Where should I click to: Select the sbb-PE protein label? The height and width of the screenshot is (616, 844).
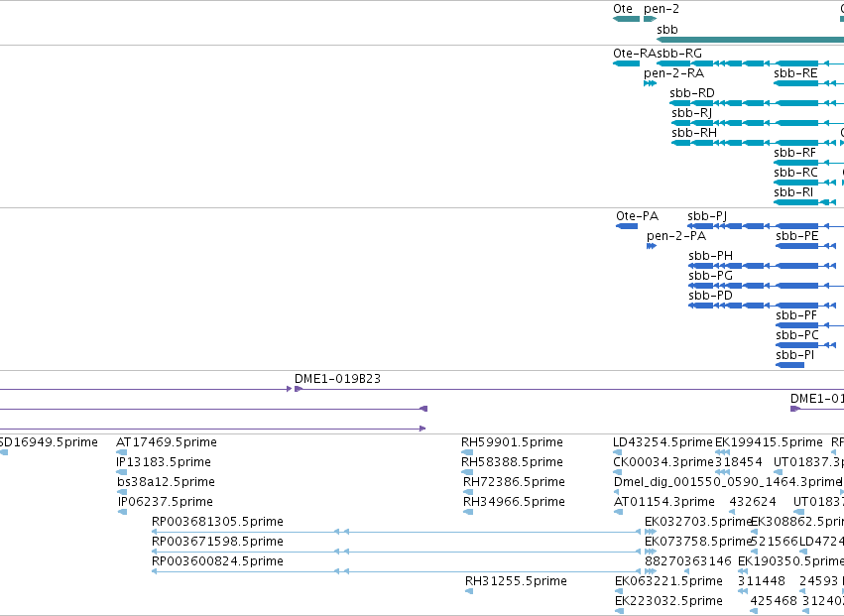(x=796, y=236)
